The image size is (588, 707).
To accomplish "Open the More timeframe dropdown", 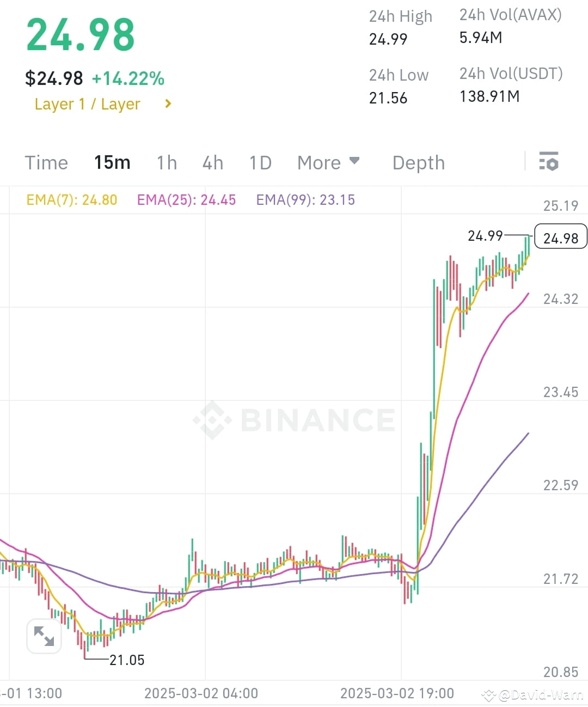I will pos(328,162).
